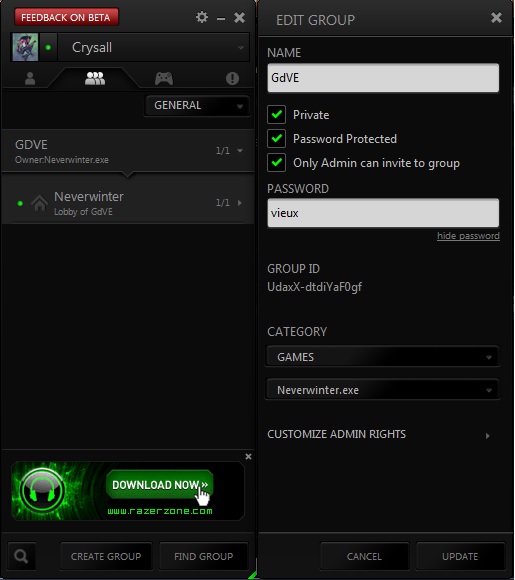This screenshot has height=580, width=515.
Task: Switch to the single-person friends tab
Action: (30, 78)
